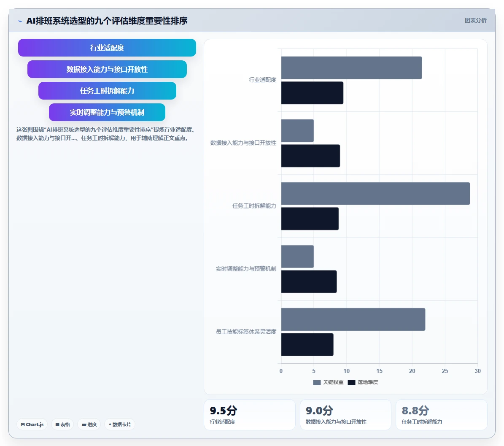Select the 数据接入能力与接口开放性 funnel bar
The height and width of the screenshot is (446, 504).
[107, 69]
